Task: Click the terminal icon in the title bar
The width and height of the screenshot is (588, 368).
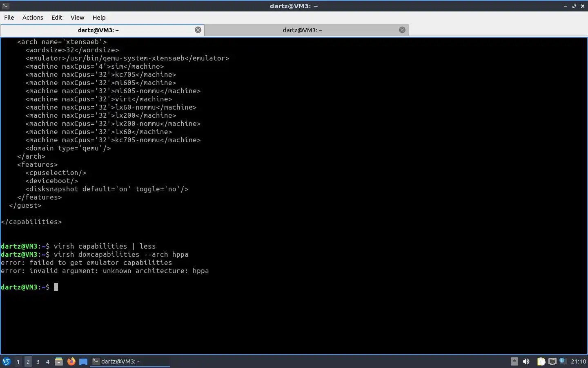Action: (x=5, y=6)
